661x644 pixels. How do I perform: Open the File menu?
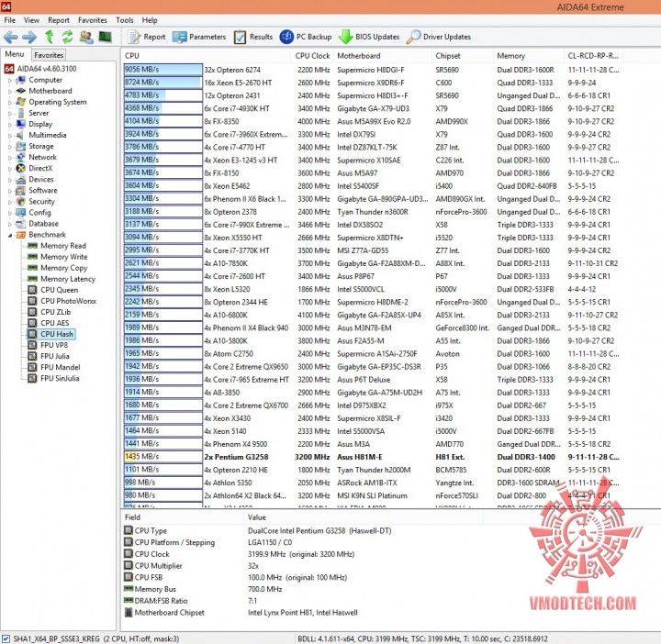click(10, 20)
